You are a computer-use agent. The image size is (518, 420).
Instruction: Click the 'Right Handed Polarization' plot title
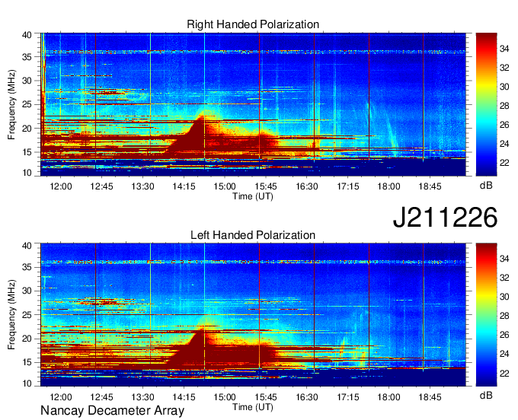[x=253, y=24]
